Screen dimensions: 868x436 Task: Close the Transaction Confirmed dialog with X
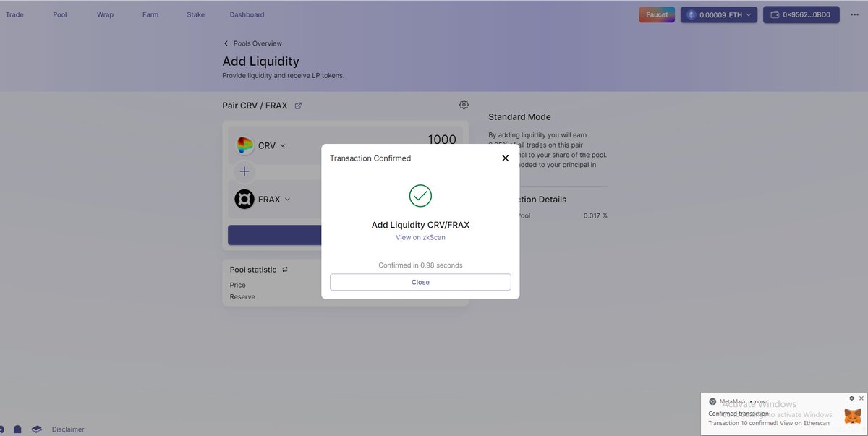coord(505,158)
